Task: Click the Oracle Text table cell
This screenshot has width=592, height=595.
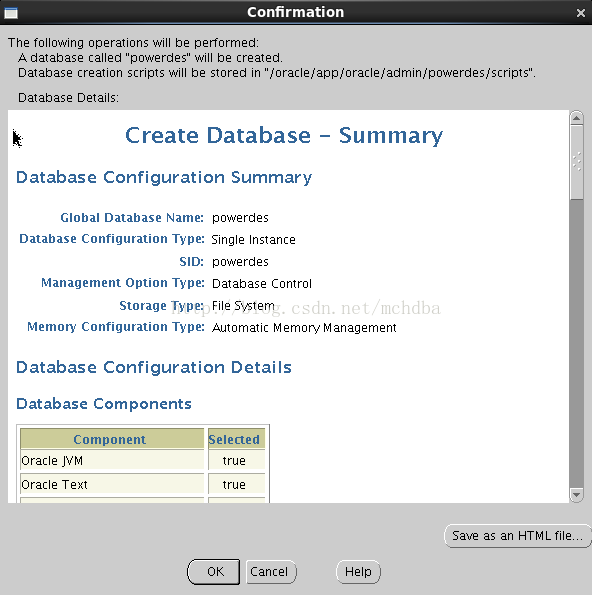Action: coord(112,485)
